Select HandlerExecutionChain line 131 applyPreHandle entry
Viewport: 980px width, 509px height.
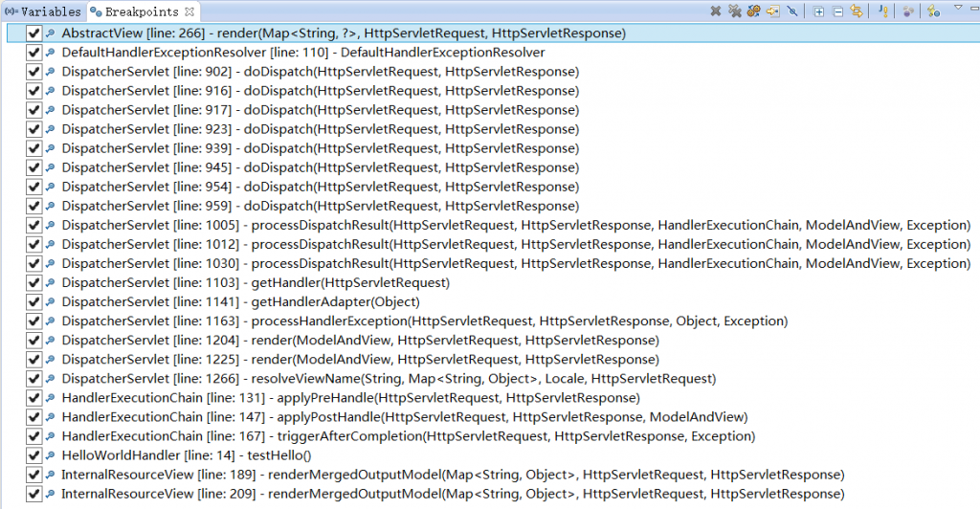350,398
